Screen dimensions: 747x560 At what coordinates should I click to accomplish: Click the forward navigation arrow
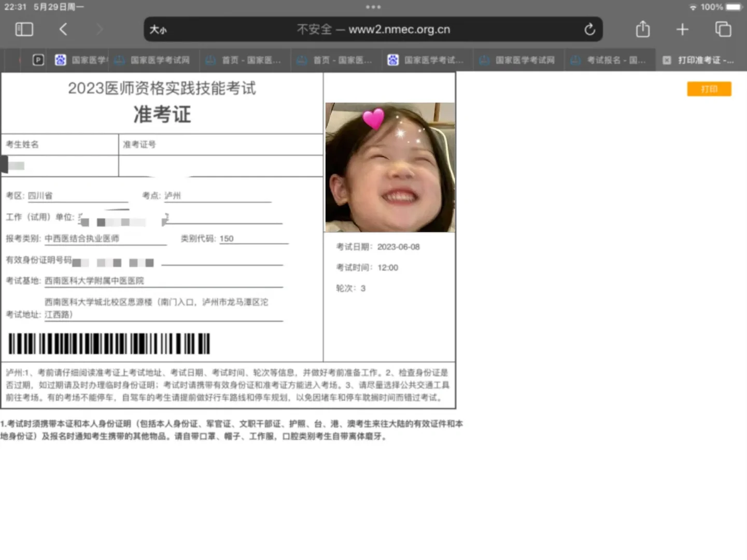pos(99,30)
